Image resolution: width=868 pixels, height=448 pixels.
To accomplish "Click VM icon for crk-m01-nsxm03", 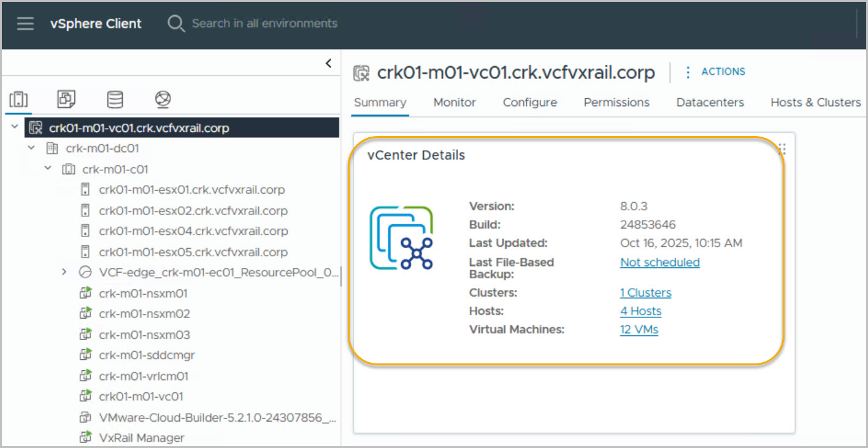I will [x=85, y=335].
